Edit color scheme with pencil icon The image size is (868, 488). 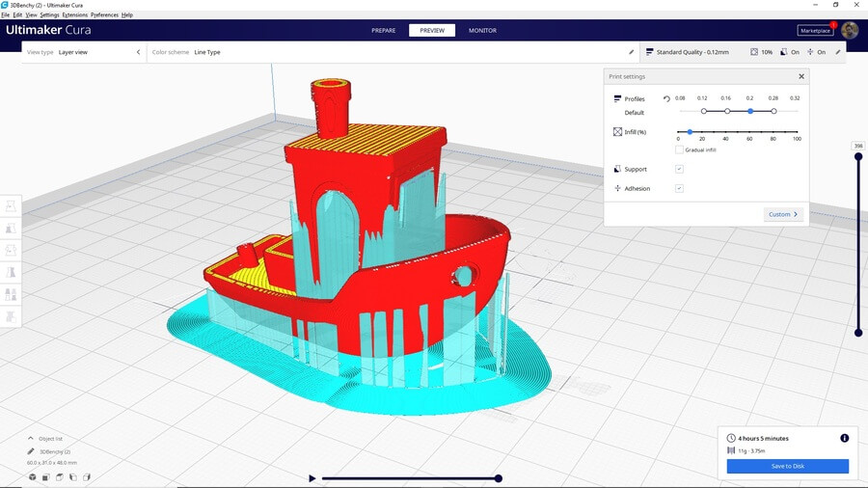click(x=632, y=52)
